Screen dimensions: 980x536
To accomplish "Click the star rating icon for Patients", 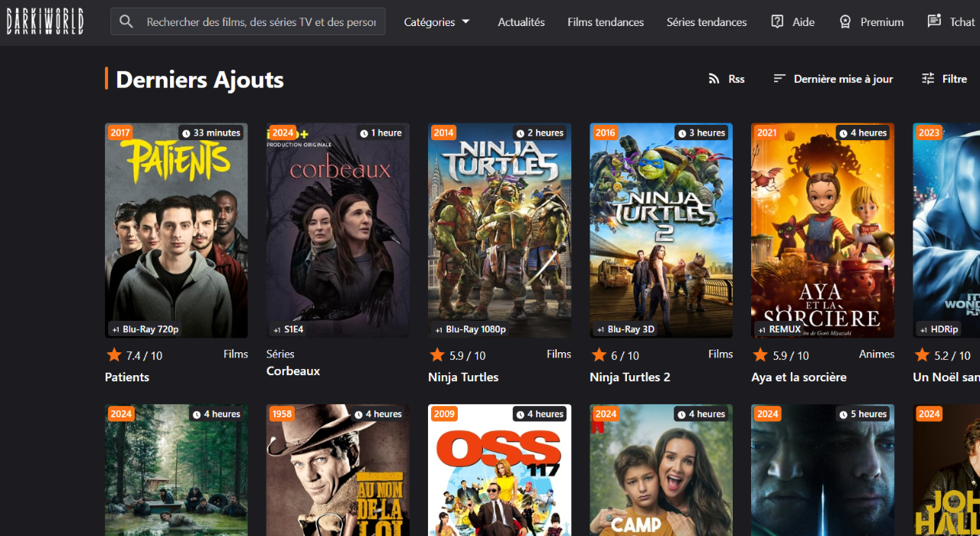I will click(114, 355).
